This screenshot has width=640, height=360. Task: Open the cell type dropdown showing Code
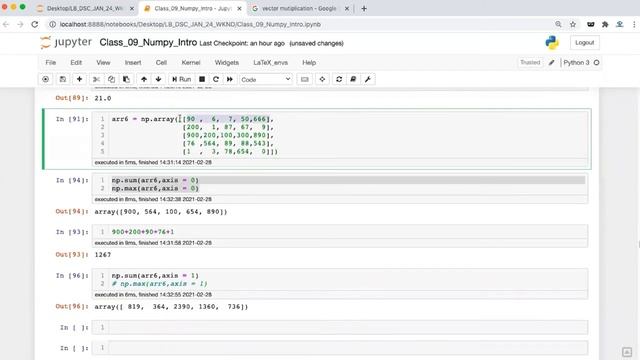tap(266, 79)
